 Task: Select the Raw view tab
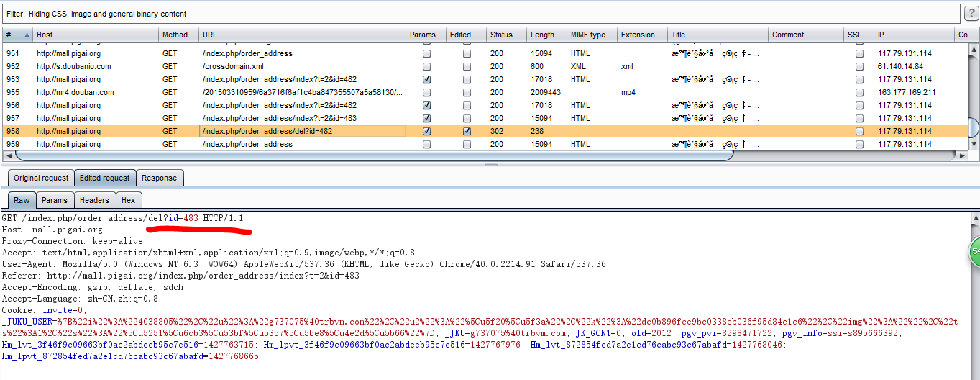coord(22,200)
